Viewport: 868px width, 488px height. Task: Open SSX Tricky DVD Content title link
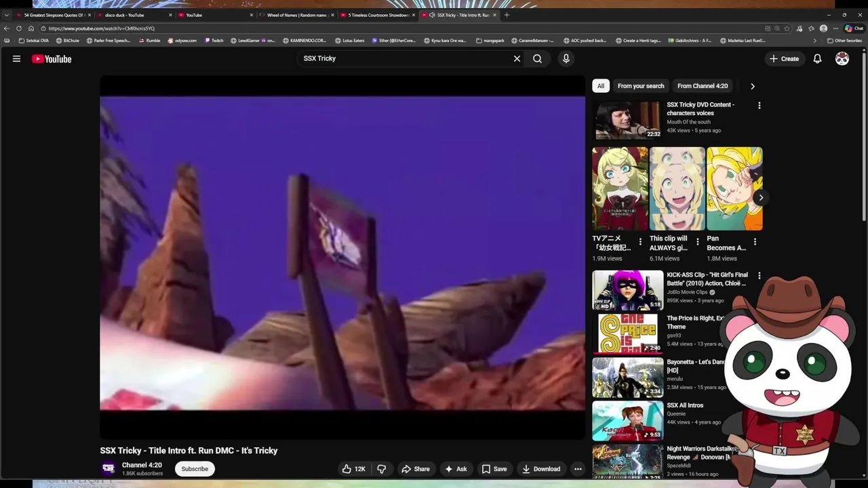[701, 108]
